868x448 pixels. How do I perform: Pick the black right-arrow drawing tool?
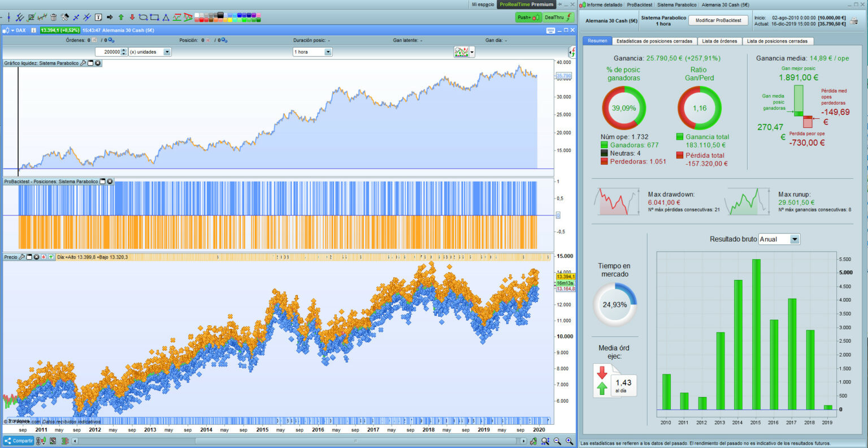(110, 18)
